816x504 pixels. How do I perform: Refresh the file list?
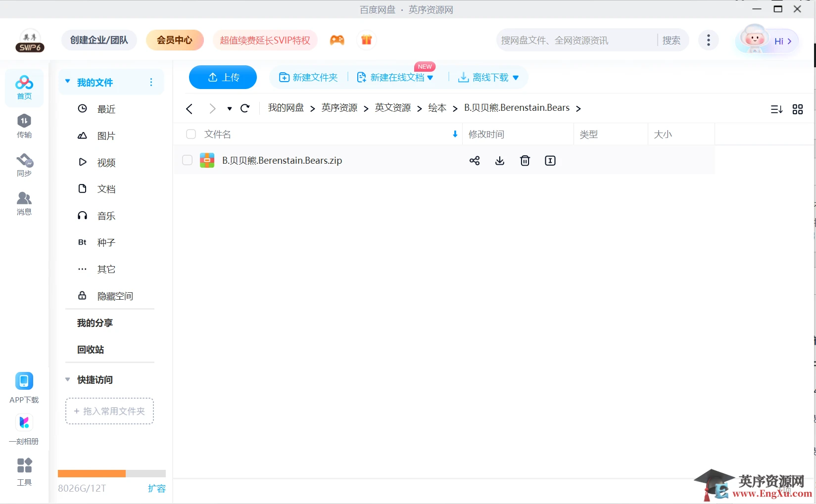245,108
